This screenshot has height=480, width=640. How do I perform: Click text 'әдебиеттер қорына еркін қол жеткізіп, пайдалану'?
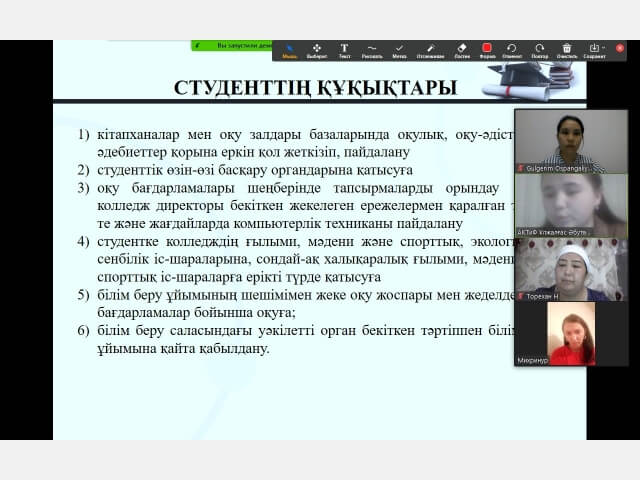point(253,152)
